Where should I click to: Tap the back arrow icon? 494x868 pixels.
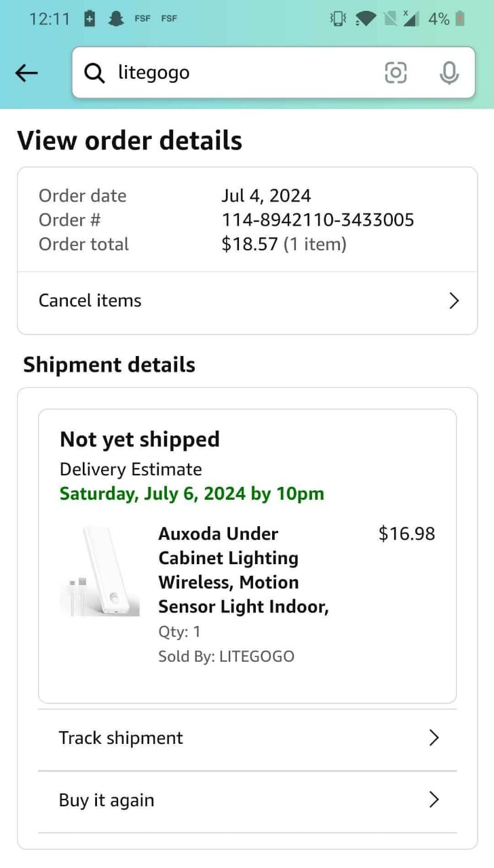[26, 73]
